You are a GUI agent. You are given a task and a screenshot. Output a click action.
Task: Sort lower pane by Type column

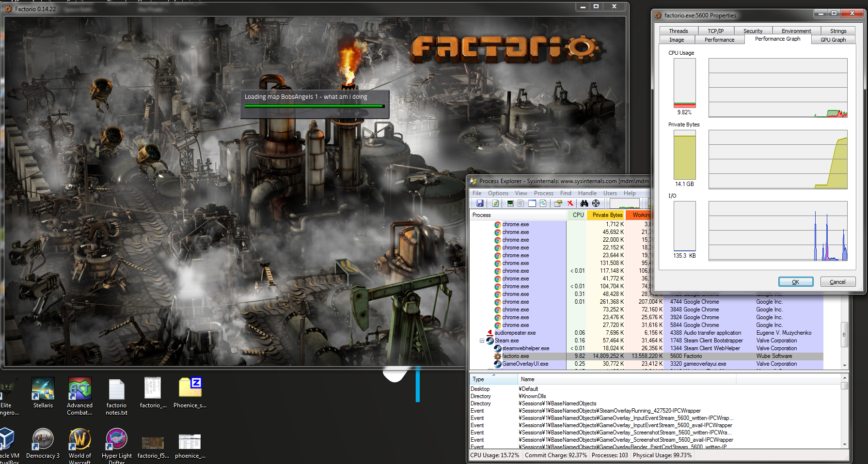tap(493, 379)
